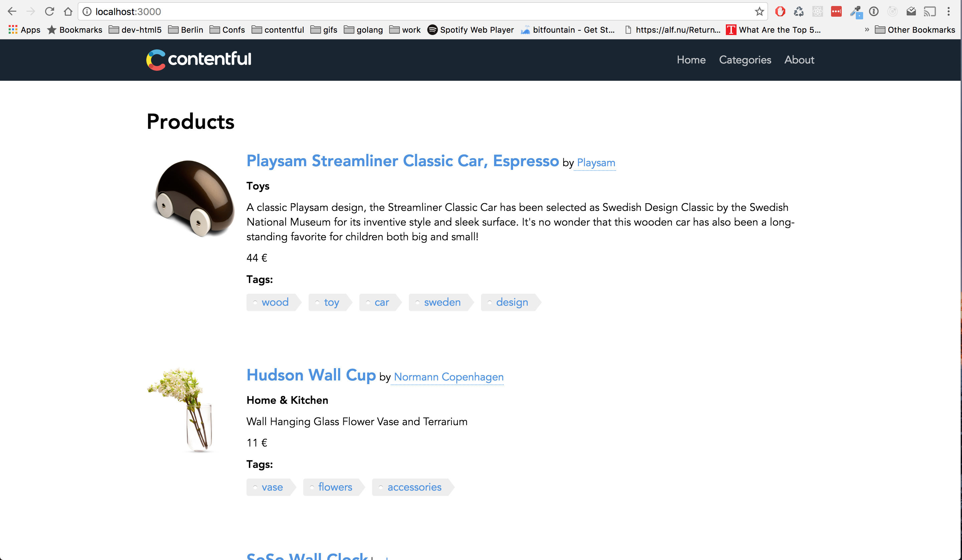The width and height of the screenshot is (962, 560).
Task: Click the Cast screen icon in toolbar
Action: pos(930,11)
